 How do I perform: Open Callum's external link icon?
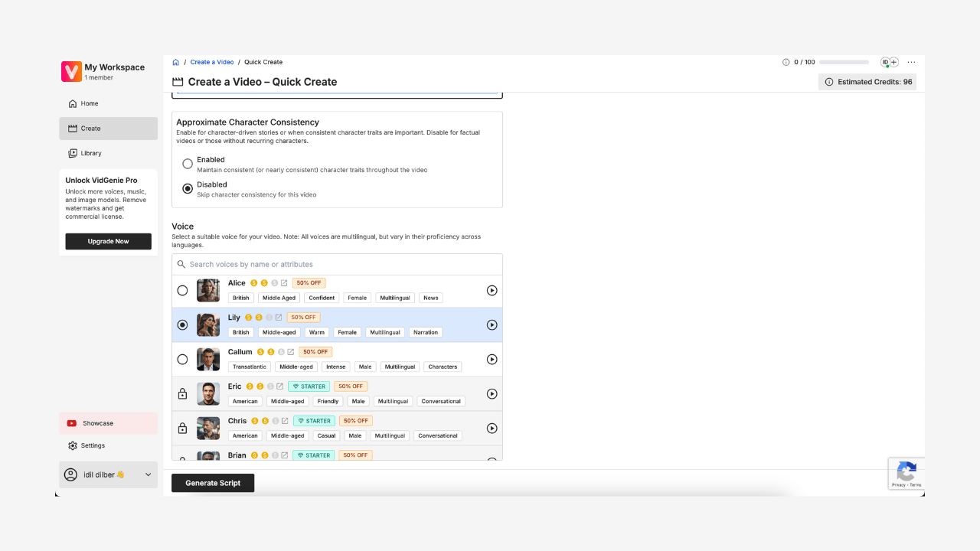point(291,352)
